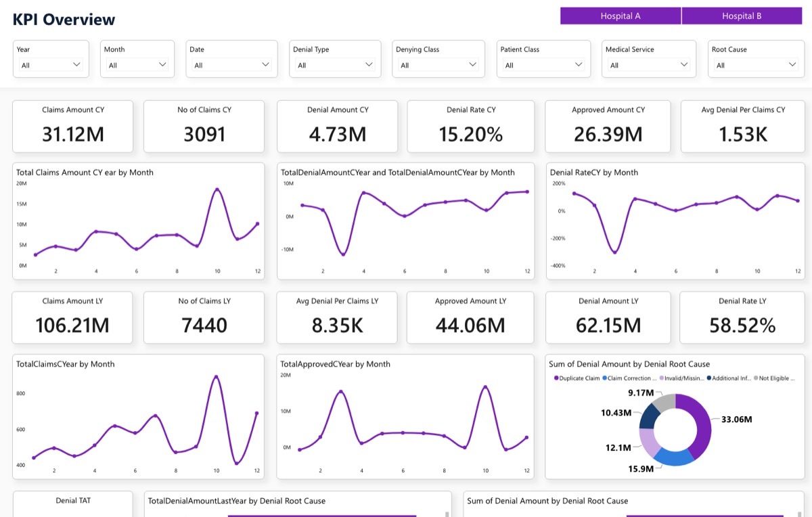Switch to Hospital B view
The width and height of the screenshot is (812, 517).
[742, 16]
